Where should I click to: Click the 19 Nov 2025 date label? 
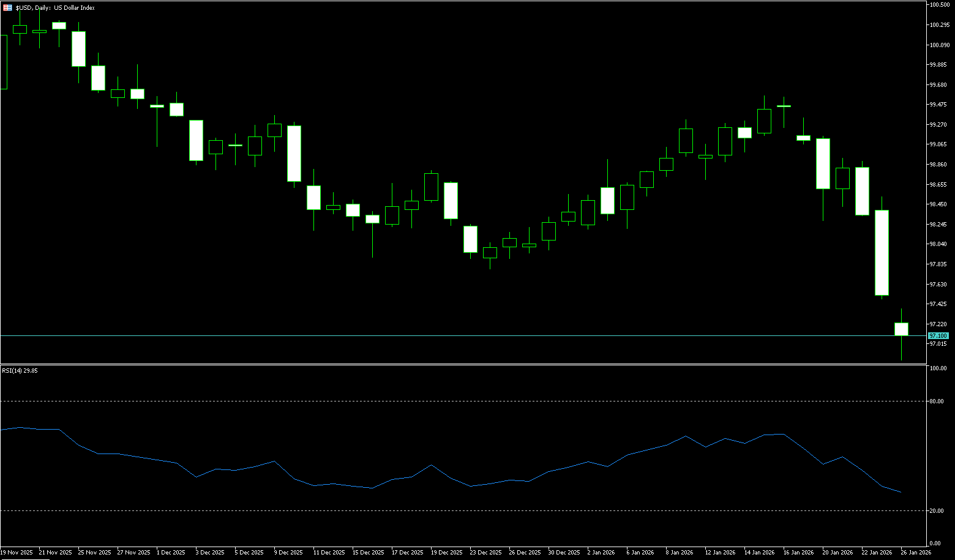[x=17, y=553]
